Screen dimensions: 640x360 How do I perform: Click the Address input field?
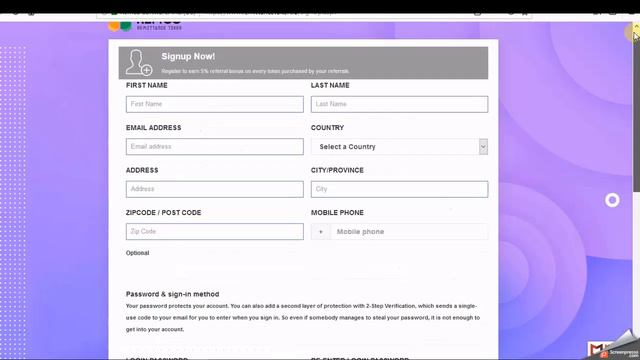[x=215, y=189]
